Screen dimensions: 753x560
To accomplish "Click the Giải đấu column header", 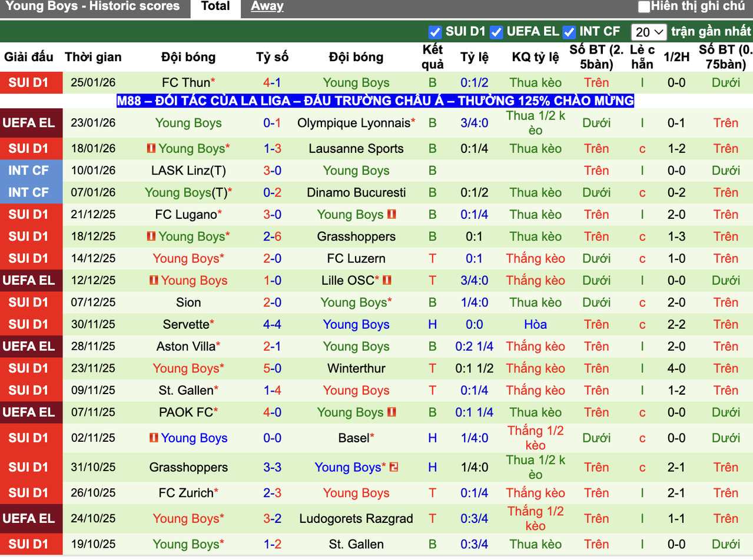I will (28, 57).
